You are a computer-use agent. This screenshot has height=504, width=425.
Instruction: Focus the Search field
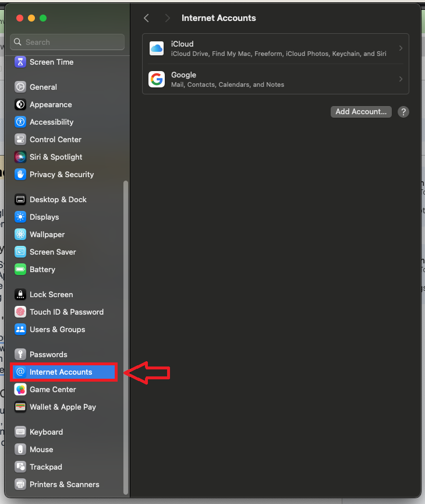(67, 42)
